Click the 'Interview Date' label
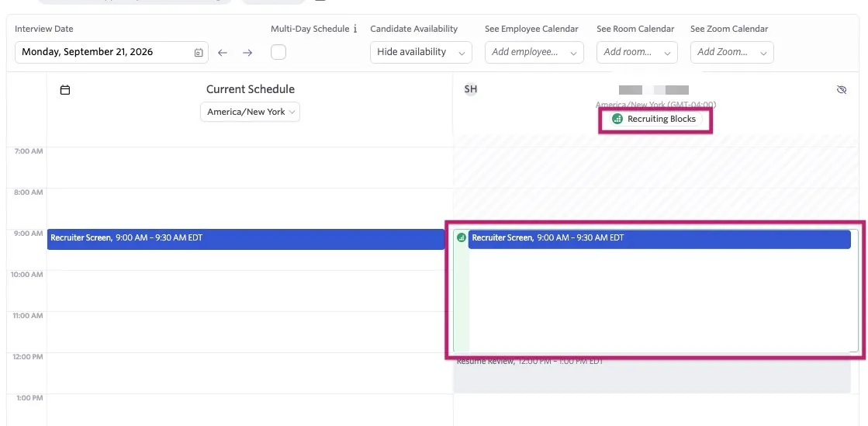Image resolution: width=868 pixels, height=426 pixels. pyautogui.click(x=43, y=29)
